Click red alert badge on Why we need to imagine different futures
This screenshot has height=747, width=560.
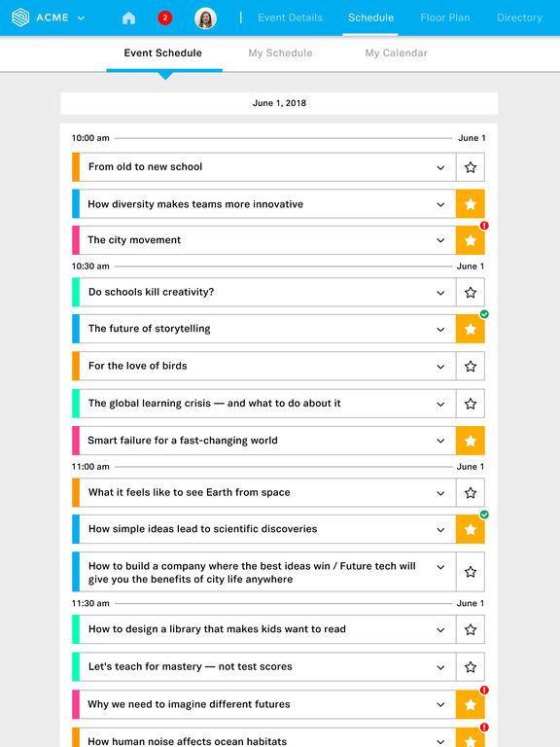[x=484, y=690]
